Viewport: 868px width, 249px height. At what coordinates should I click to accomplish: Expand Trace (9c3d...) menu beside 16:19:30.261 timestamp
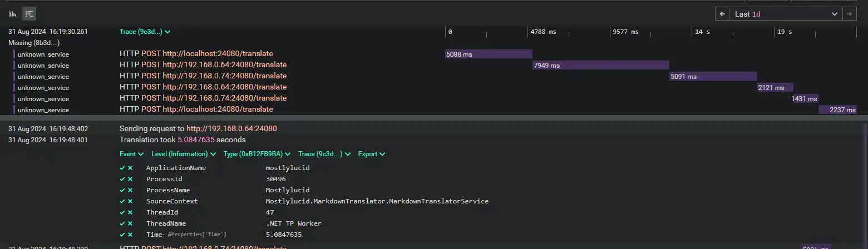tap(145, 32)
